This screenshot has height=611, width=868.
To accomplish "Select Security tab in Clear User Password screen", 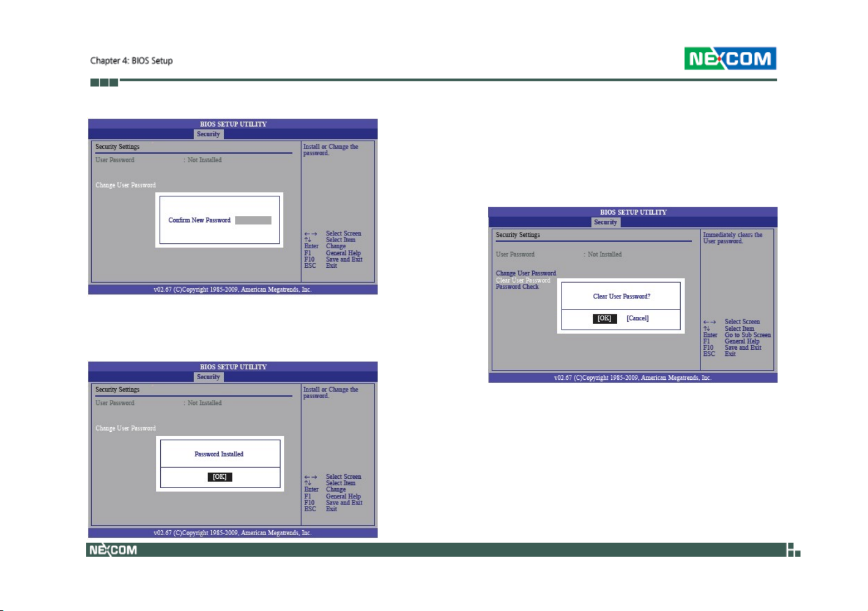I will (x=606, y=222).
